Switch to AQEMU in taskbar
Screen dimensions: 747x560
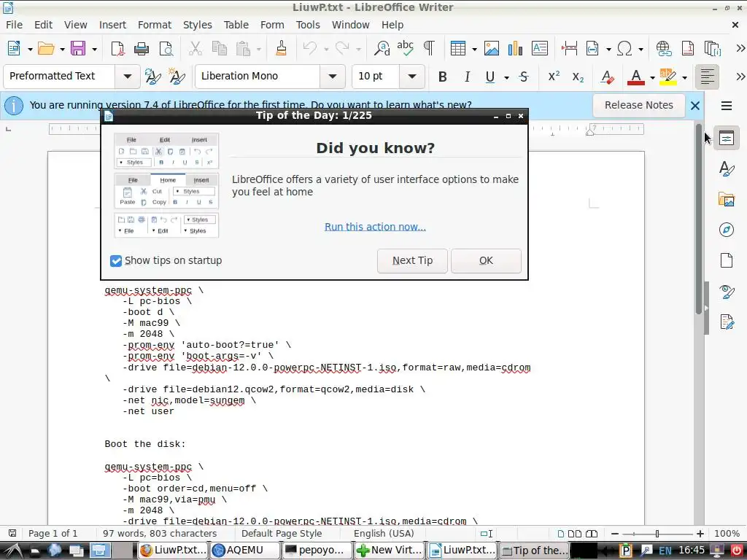pos(245,551)
